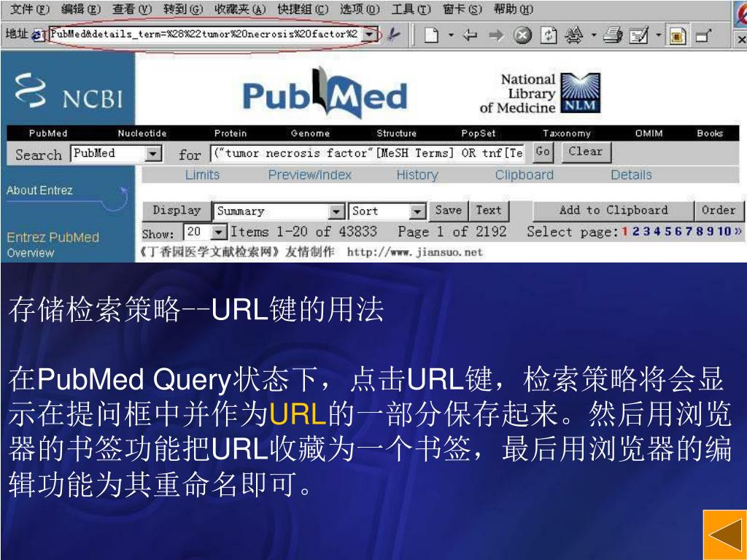
Task: Click the National Library of Medicine NLM logo
Action: tap(541, 93)
